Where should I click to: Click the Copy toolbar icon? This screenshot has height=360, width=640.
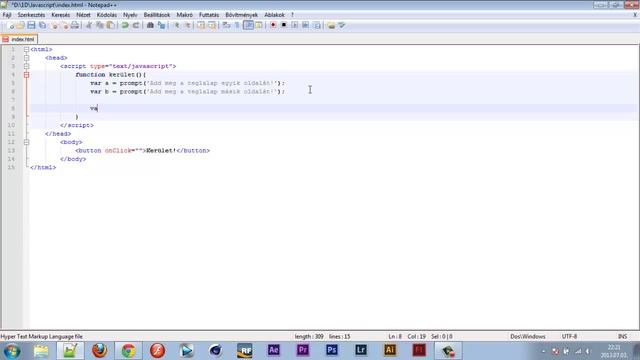(x=100, y=25)
